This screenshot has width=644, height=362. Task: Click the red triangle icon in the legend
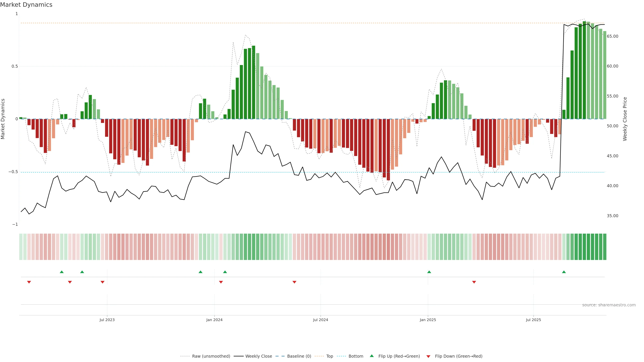[x=428, y=356]
